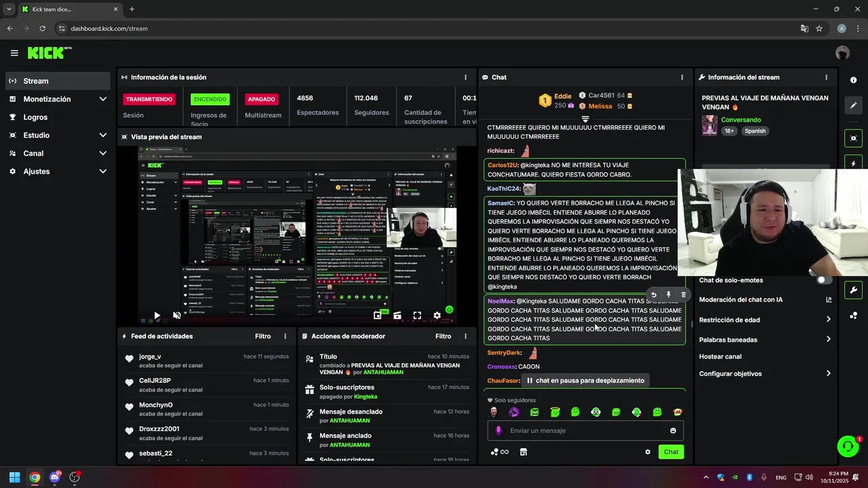Screen dimensions: 868x488
Task: Click the three-circles icon in right sidebar
Action: (x=853, y=316)
